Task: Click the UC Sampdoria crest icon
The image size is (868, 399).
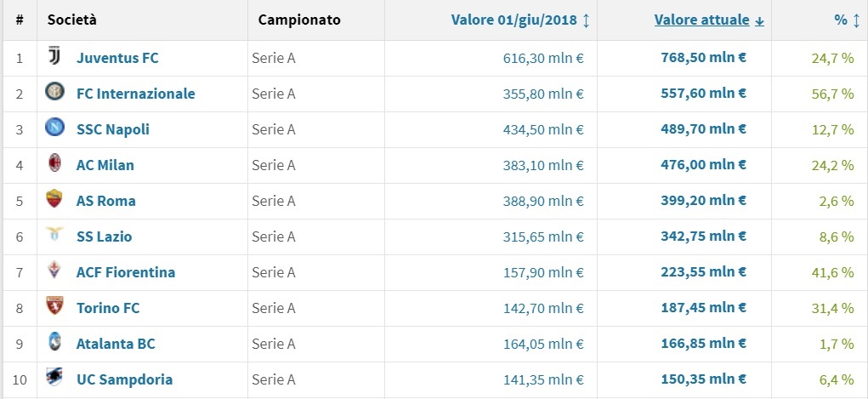Action: pos(55,379)
